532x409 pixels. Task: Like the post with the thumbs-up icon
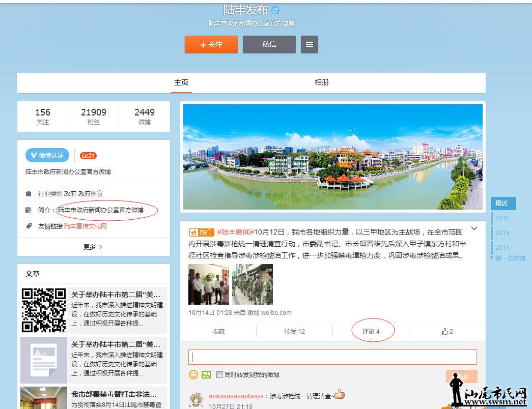(x=447, y=331)
